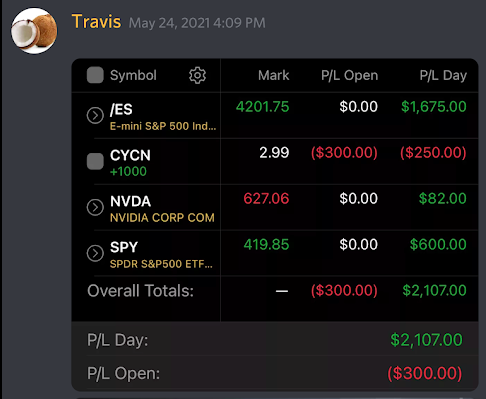Click the P/L Day summary value $2,107.00
486x399 pixels.
coord(426,340)
